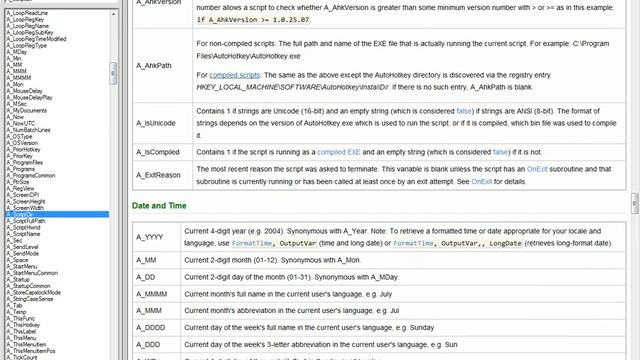Select A_Min in the index list
The width and height of the screenshot is (640, 360).
click(x=13, y=59)
